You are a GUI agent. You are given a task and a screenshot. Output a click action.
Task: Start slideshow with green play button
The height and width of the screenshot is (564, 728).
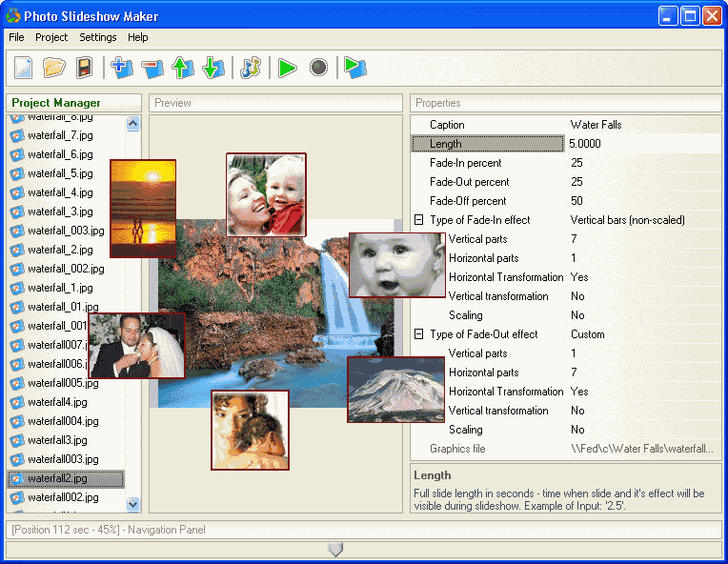click(x=288, y=68)
